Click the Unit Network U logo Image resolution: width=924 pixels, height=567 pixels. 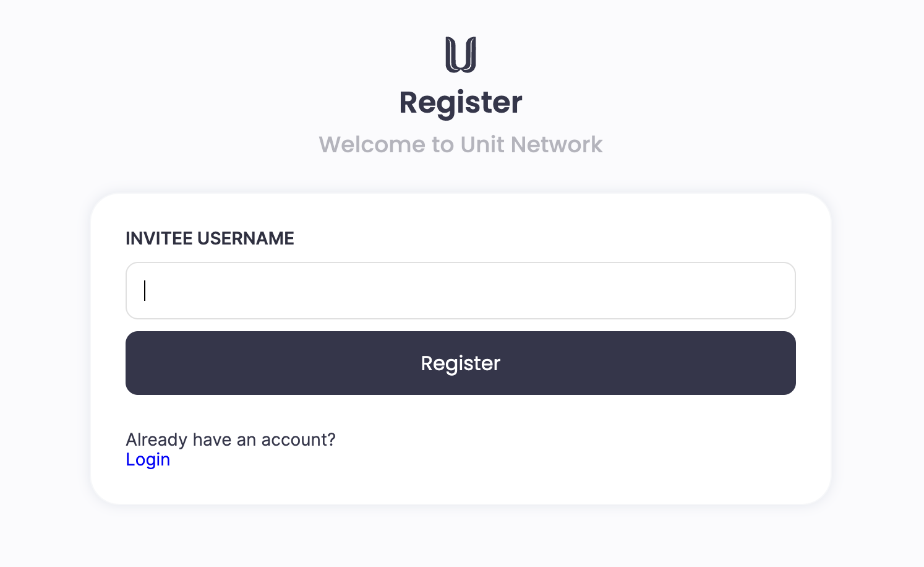pyautogui.click(x=461, y=54)
